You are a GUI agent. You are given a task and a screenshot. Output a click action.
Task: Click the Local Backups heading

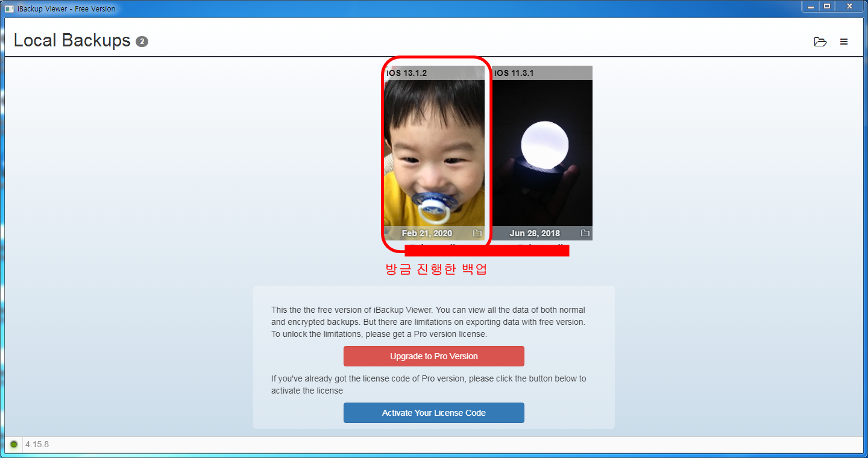click(x=72, y=40)
